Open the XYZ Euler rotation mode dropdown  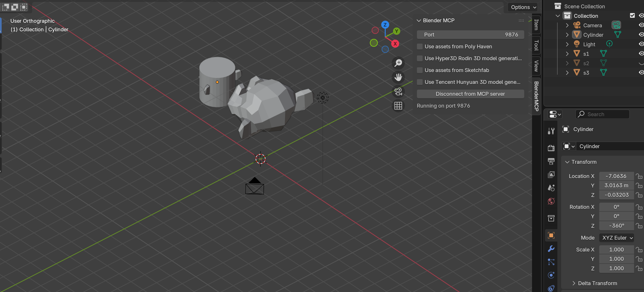[x=617, y=238]
